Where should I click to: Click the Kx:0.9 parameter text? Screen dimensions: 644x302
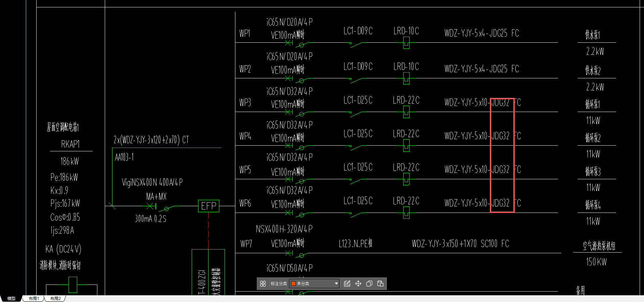(59, 191)
